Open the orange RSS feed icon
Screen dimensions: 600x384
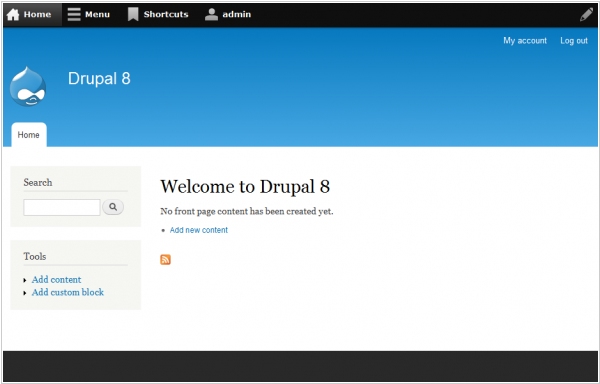pos(165,259)
